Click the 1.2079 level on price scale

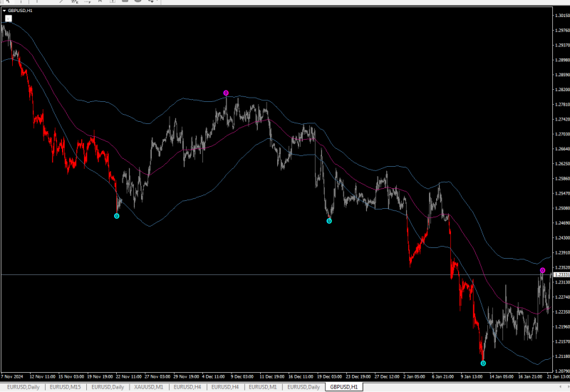pyautogui.click(x=562, y=371)
